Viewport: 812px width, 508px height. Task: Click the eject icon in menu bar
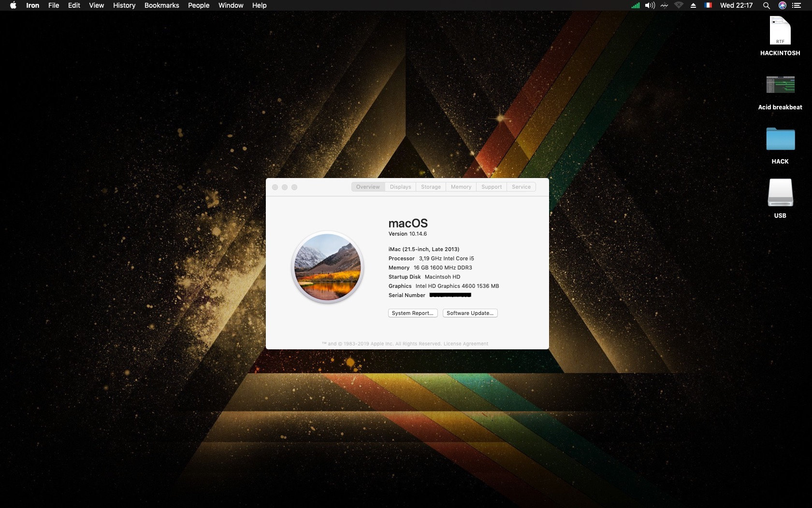point(694,5)
